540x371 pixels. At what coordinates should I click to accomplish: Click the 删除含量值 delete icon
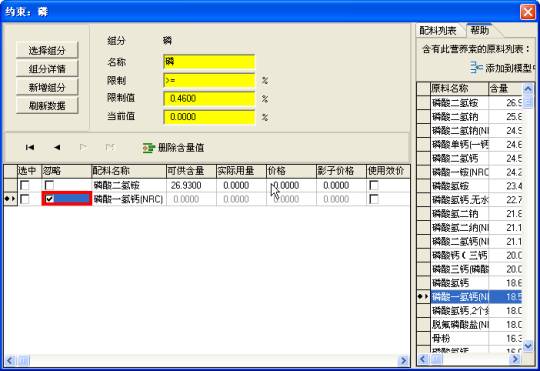pyautogui.click(x=148, y=148)
